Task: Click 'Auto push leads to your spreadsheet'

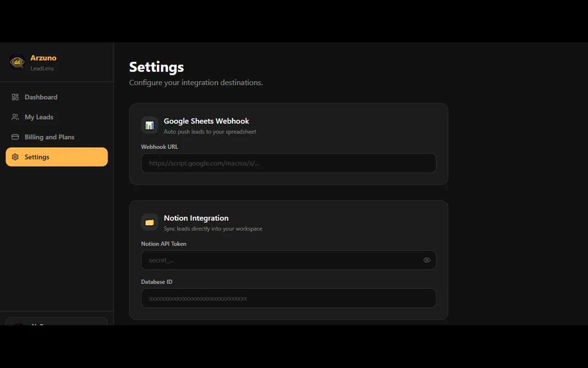Action: (210, 132)
